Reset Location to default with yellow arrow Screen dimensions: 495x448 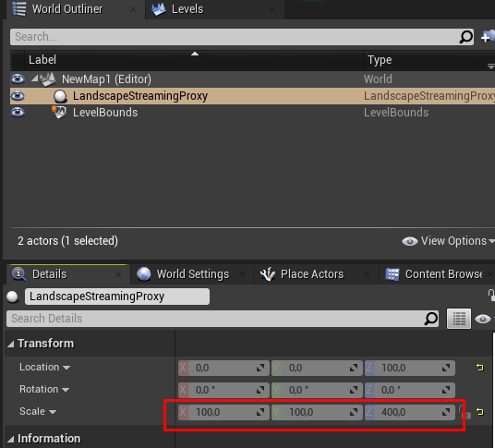coord(480,368)
